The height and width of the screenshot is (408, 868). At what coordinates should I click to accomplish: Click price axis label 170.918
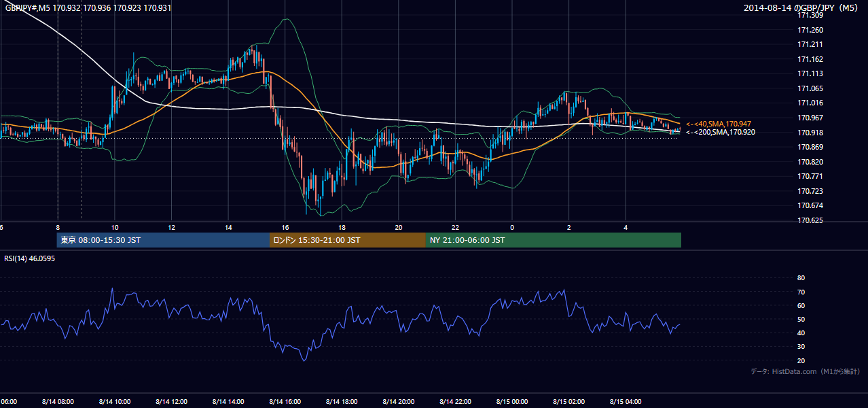click(x=810, y=133)
